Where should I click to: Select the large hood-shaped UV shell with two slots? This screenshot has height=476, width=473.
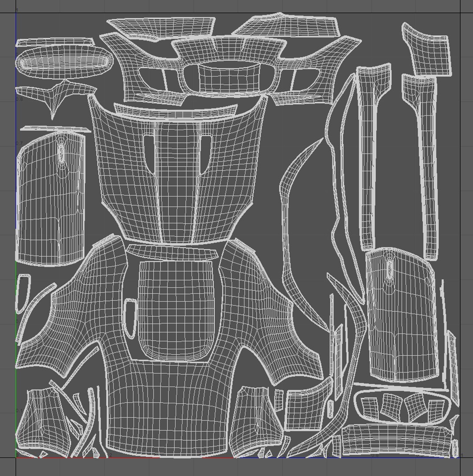coord(177,170)
